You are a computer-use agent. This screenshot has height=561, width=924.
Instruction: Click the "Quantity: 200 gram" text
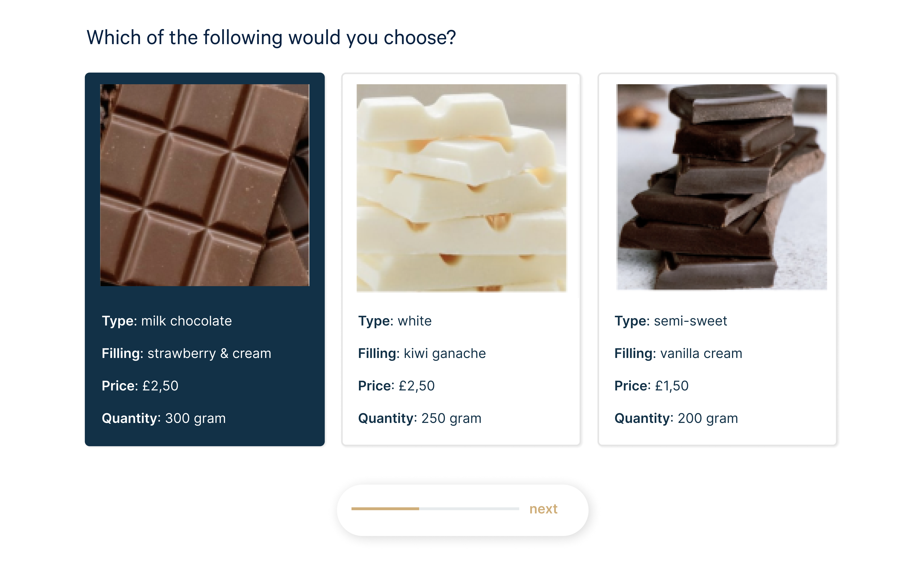point(676,418)
